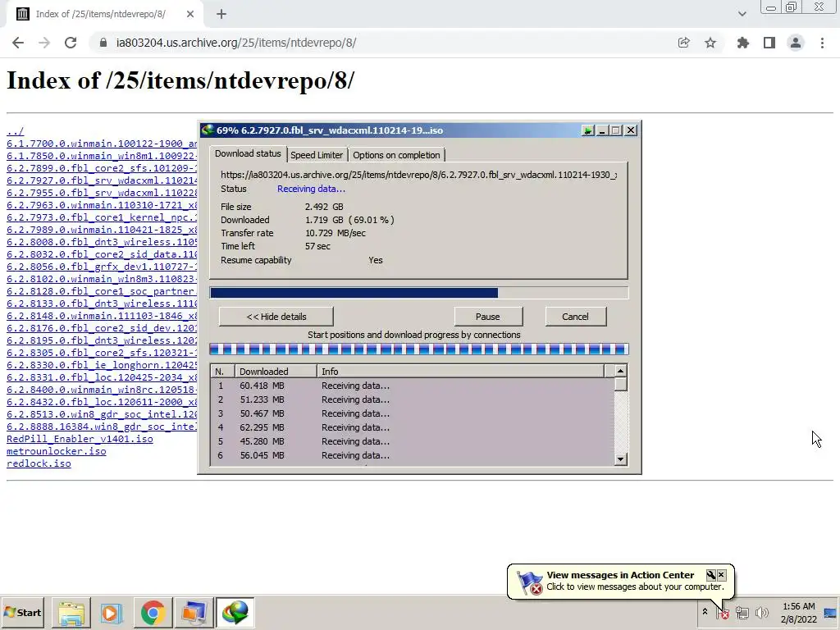Switch to the Download status tab
Image resolution: width=840 pixels, height=630 pixels.
(248, 153)
